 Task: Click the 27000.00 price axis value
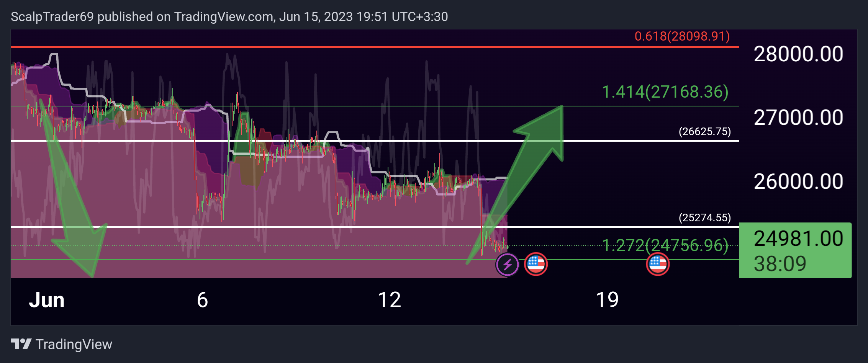(x=798, y=118)
